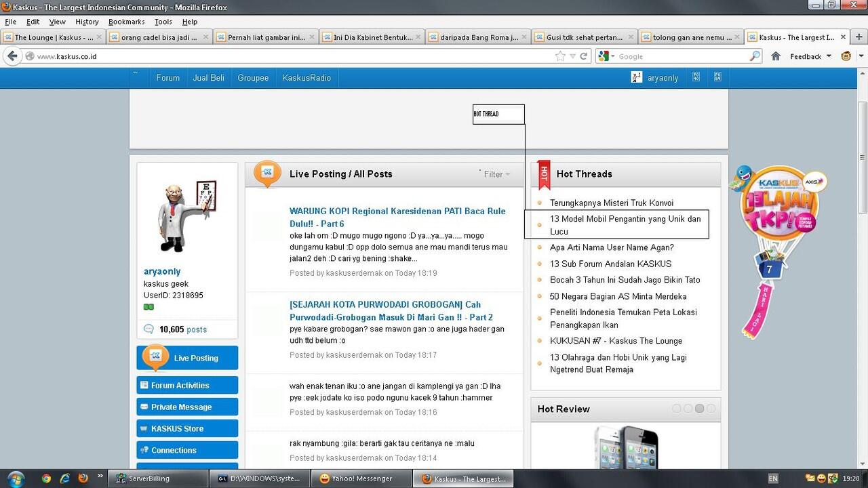Open the Groupee link in the navbar
This screenshot has width=868, height=488.
(253, 78)
